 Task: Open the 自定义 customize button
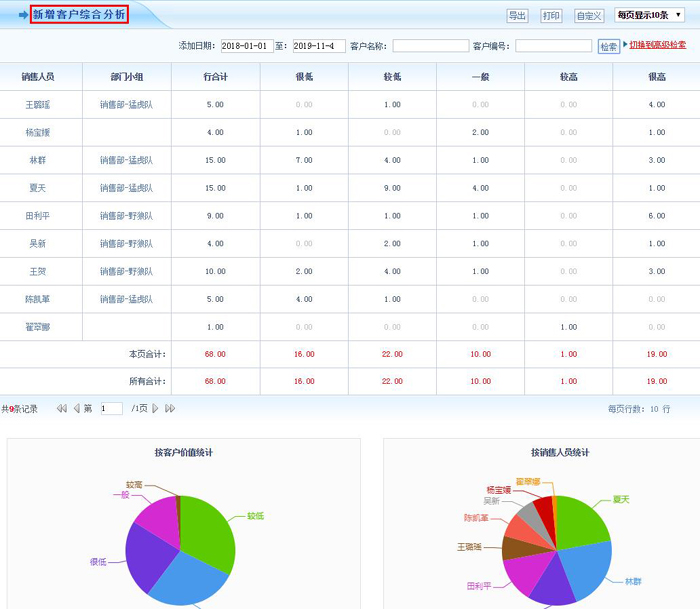[589, 16]
